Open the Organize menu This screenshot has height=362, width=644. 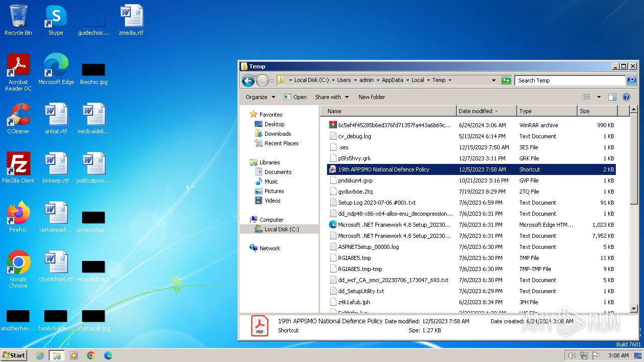pos(260,97)
